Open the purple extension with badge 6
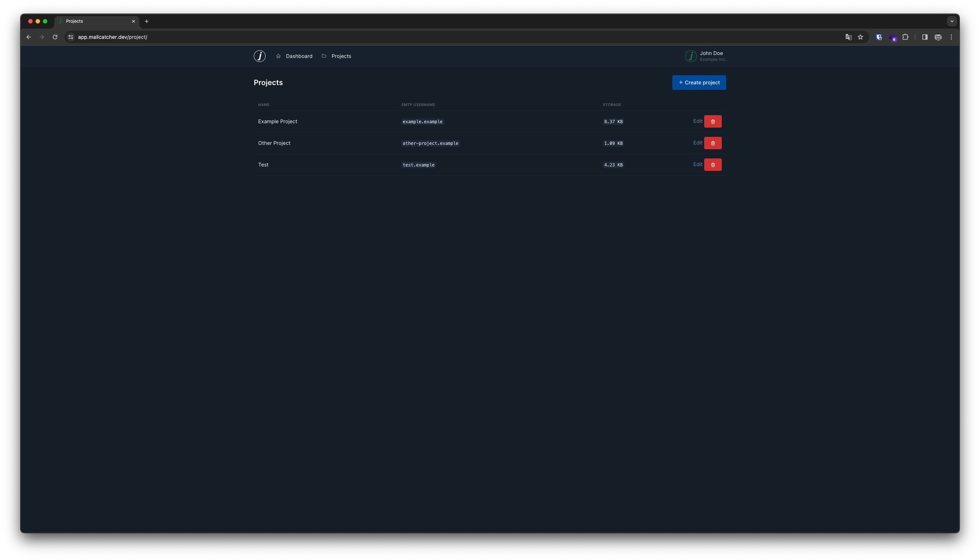 tap(893, 38)
